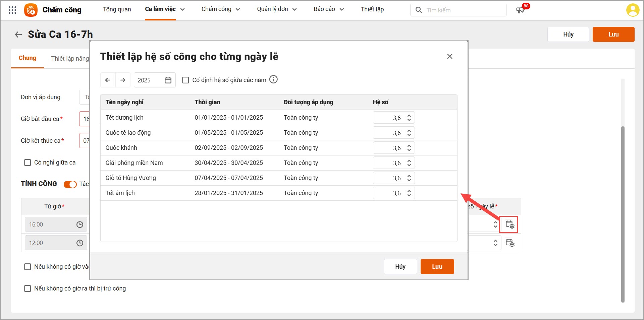
Task: Go to previous year in dialog
Action: coord(108,80)
